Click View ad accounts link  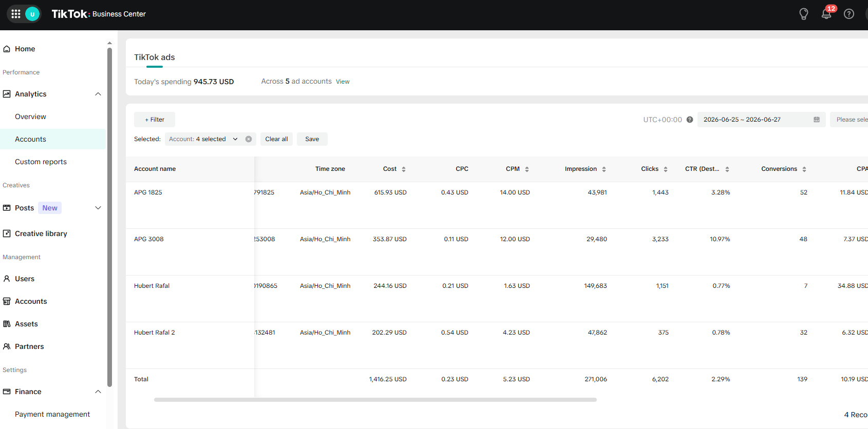coord(343,82)
